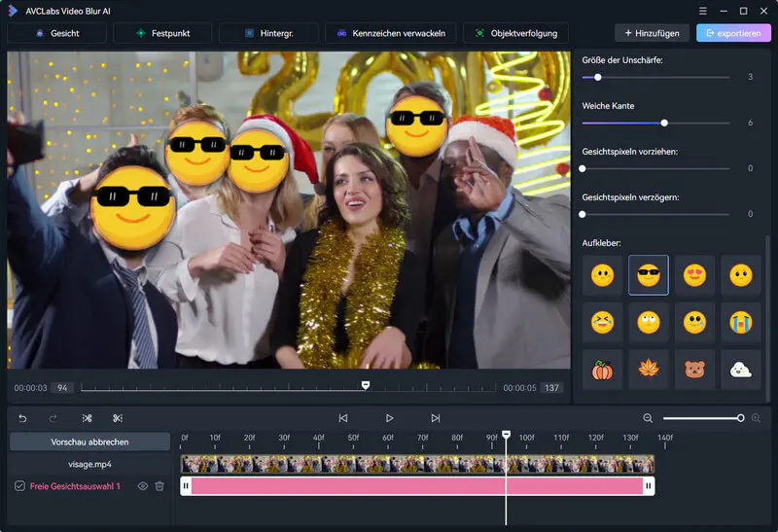Undo the last action
The height and width of the screenshot is (532, 778).
click(x=22, y=418)
